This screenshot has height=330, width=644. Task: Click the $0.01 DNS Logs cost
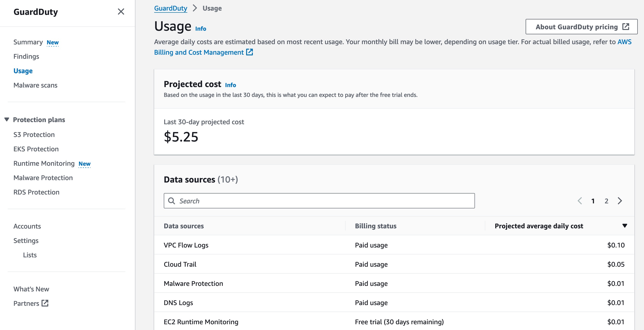pos(616,303)
